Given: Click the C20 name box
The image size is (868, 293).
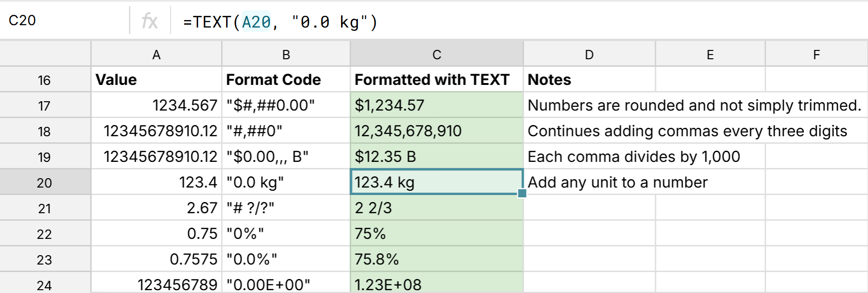Looking at the screenshot, I should (22, 21).
